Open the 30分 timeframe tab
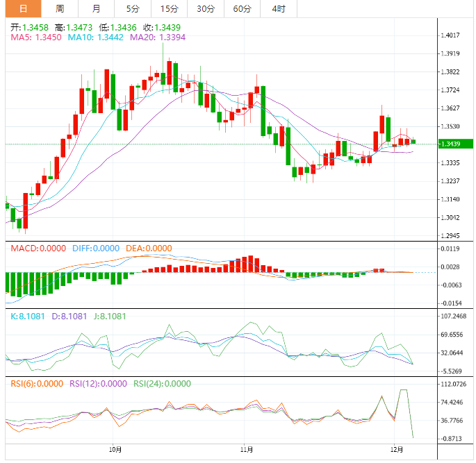The width and height of the screenshot is (476, 463). [206, 8]
